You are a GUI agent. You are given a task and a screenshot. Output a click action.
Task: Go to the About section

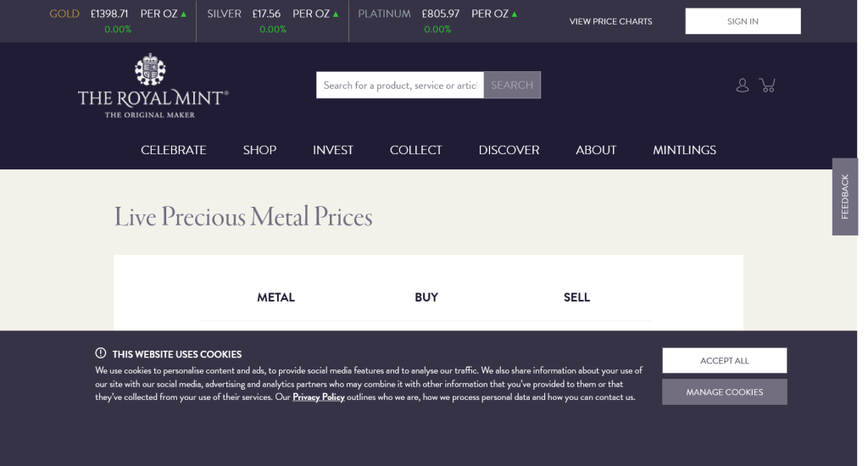coord(596,150)
